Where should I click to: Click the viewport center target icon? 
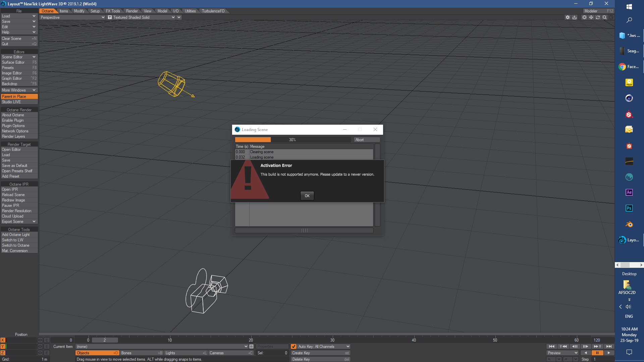pyautogui.click(x=584, y=17)
